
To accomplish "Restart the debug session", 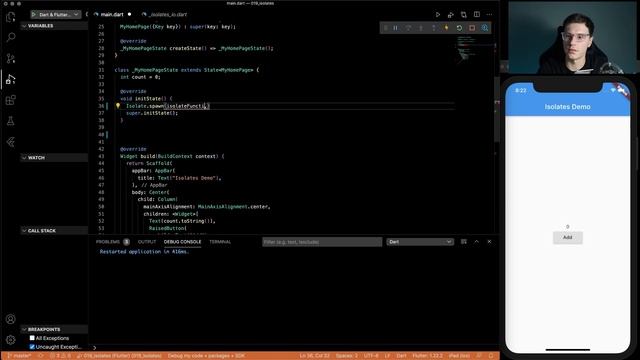I will pos(459,28).
